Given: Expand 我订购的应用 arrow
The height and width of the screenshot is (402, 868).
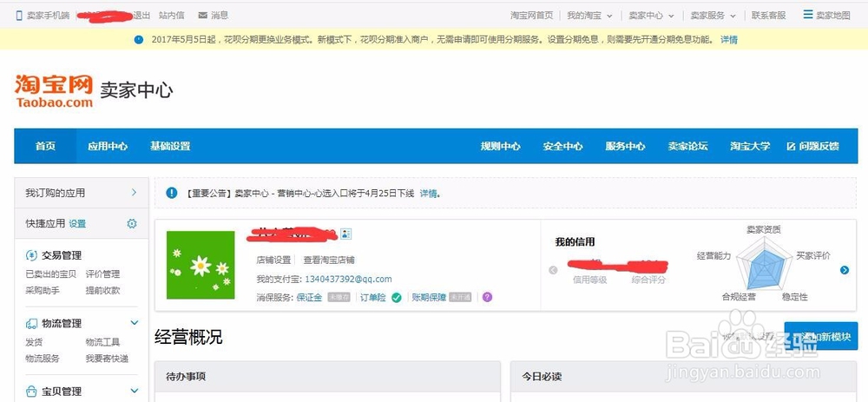Looking at the screenshot, I should coord(134,192).
